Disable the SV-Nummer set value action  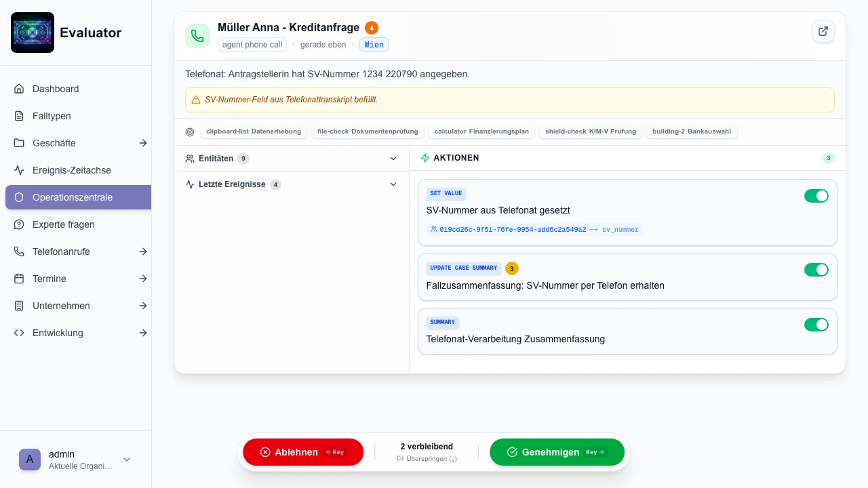click(x=816, y=196)
